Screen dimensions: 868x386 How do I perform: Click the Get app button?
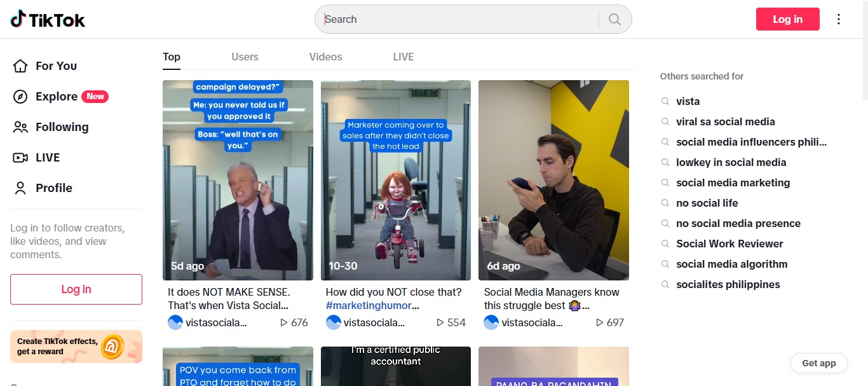pyautogui.click(x=818, y=363)
